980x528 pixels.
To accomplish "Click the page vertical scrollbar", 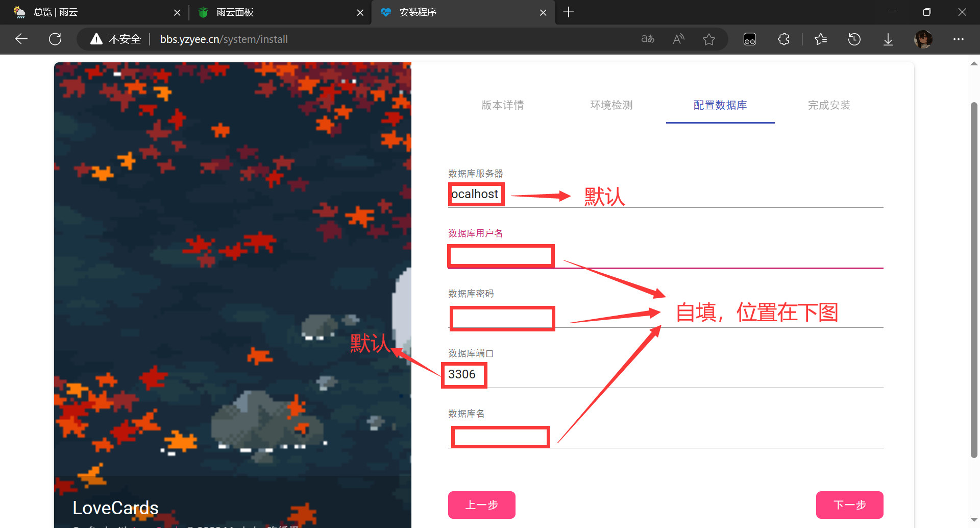I will (x=974, y=280).
